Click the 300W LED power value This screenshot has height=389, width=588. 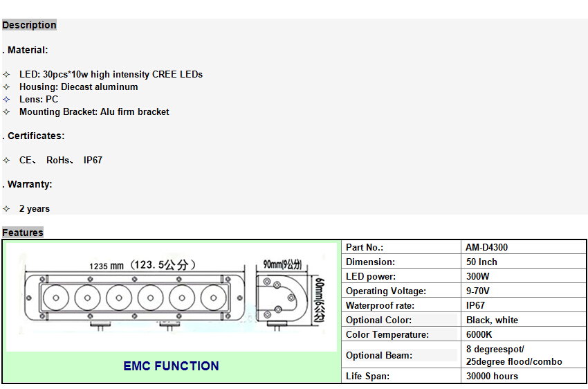pos(478,276)
